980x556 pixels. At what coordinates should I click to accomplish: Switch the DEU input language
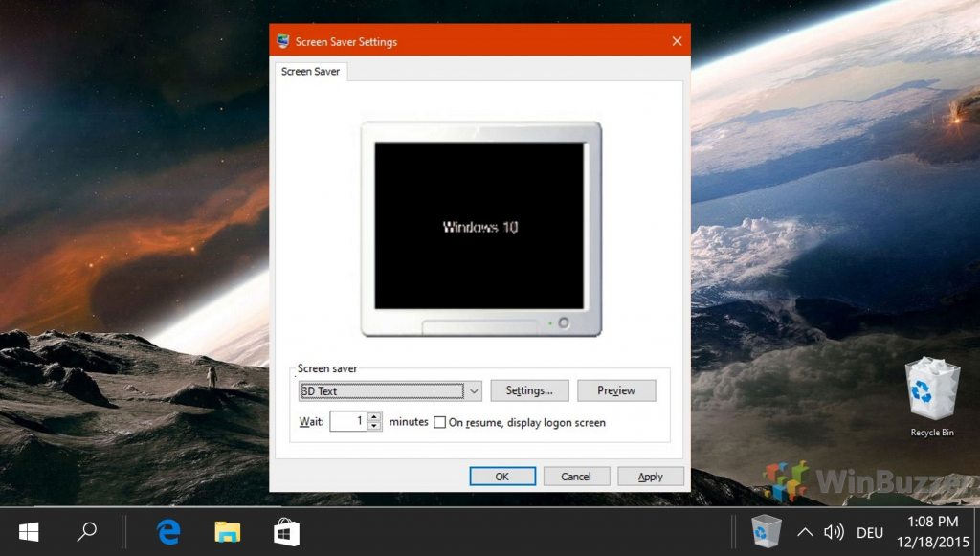869,533
